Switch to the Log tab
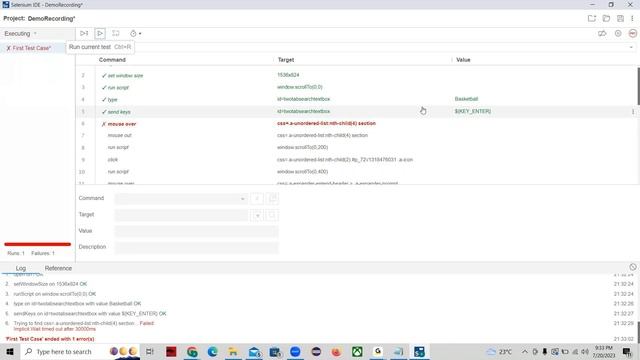 pos(21,268)
